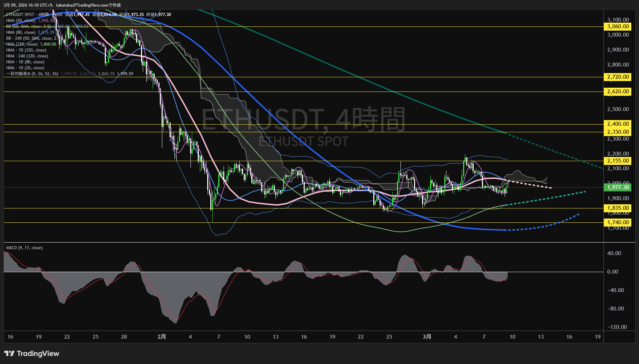Image resolution: width=639 pixels, height=364 pixels.
Task: Click the TradingView logo icon
Action: click(x=9, y=354)
